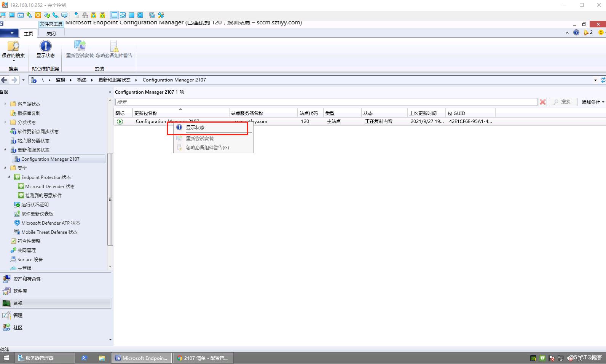Click the navigation tree vertical scrollbar
This screenshot has height=364, width=606.
pyautogui.click(x=110, y=199)
